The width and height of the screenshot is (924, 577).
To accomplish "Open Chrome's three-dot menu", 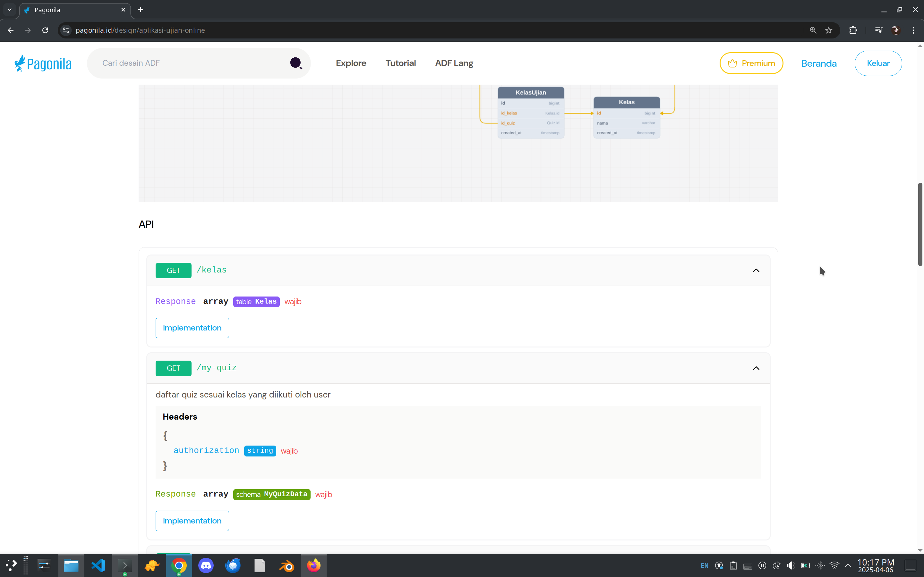I will coord(913,30).
